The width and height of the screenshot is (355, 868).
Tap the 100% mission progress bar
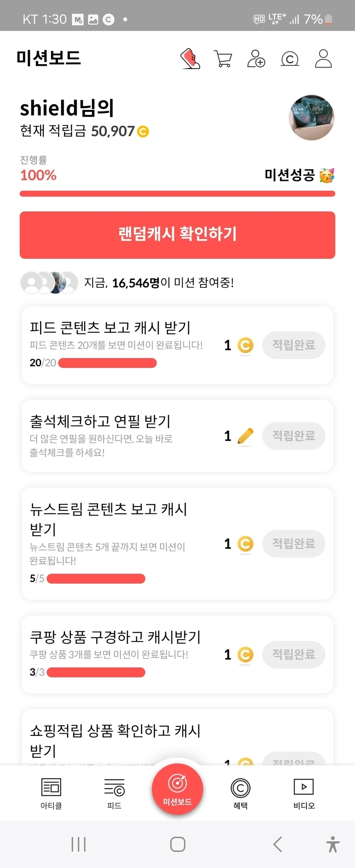[177, 194]
